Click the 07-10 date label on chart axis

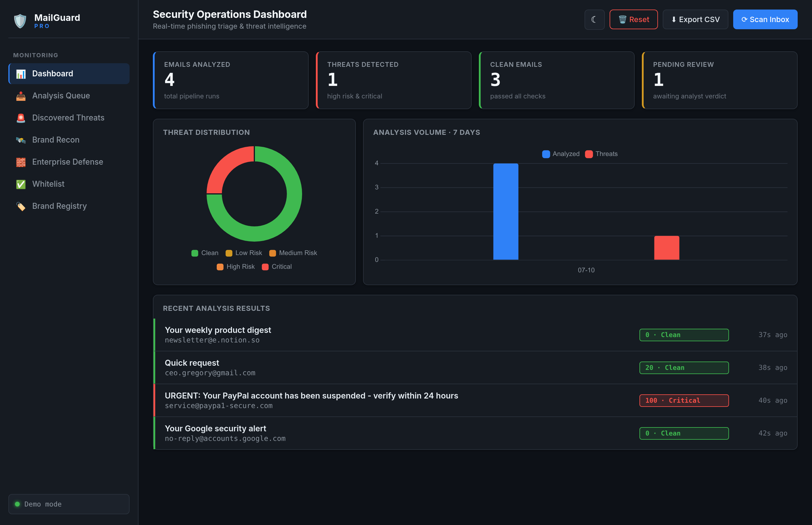586,270
